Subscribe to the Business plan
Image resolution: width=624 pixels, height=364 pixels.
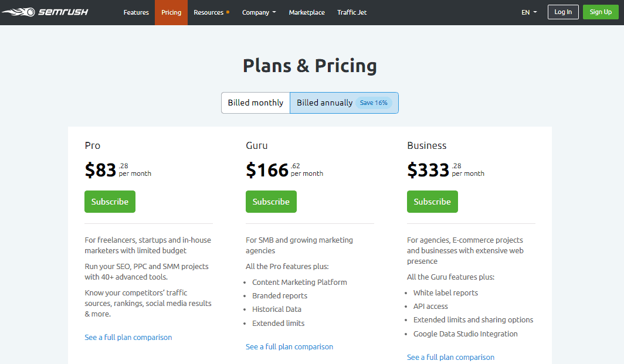[x=432, y=202]
